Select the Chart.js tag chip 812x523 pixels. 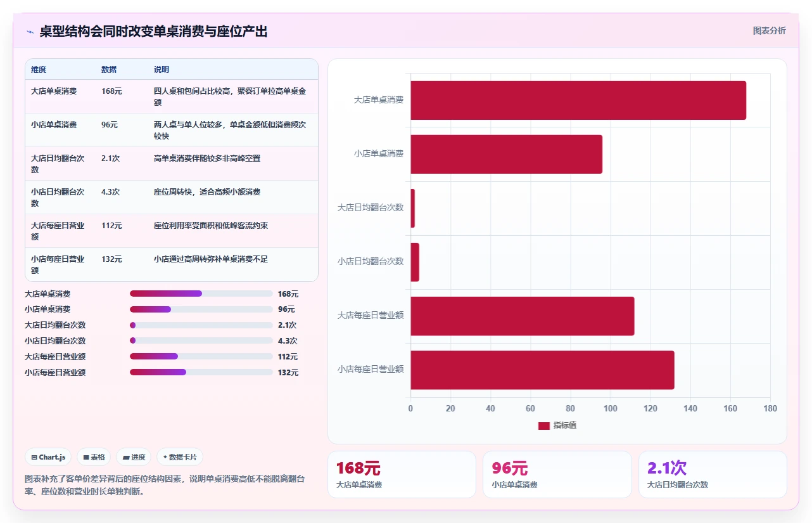point(48,457)
